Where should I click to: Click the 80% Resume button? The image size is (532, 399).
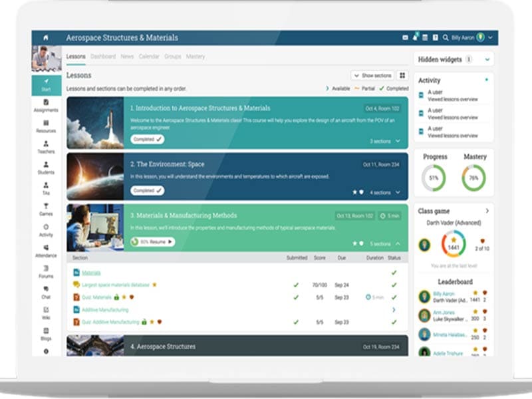coord(154,242)
